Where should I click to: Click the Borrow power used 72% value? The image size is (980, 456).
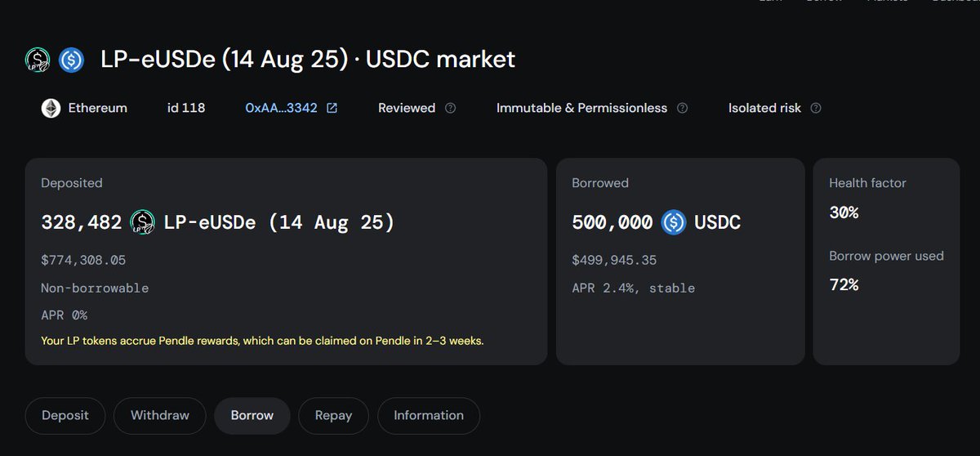844,284
